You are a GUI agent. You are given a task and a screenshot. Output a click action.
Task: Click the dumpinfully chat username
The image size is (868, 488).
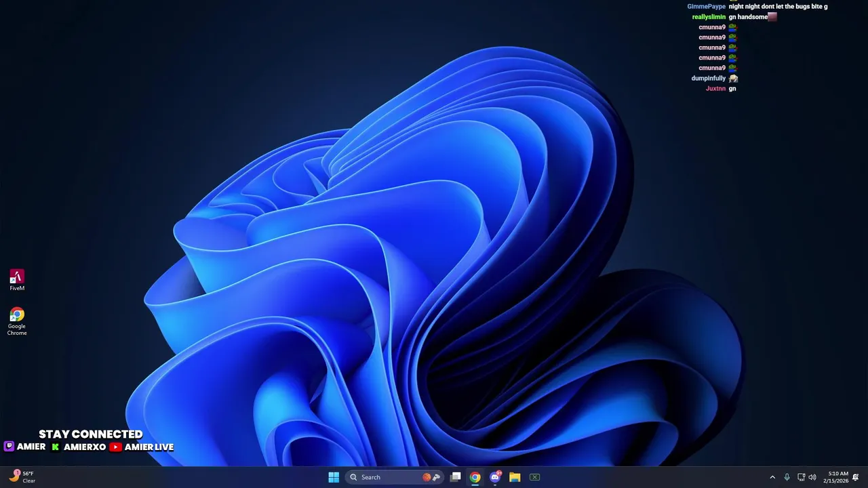click(709, 78)
